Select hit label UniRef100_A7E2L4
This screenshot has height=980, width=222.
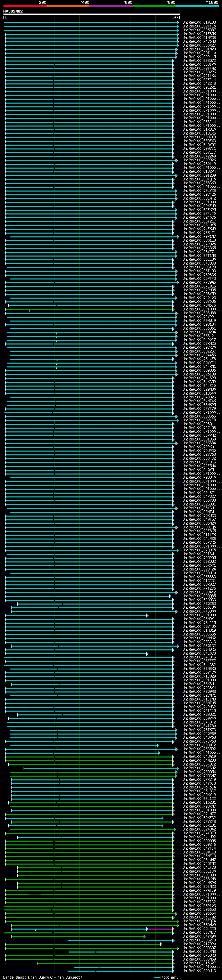pos(199,80)
